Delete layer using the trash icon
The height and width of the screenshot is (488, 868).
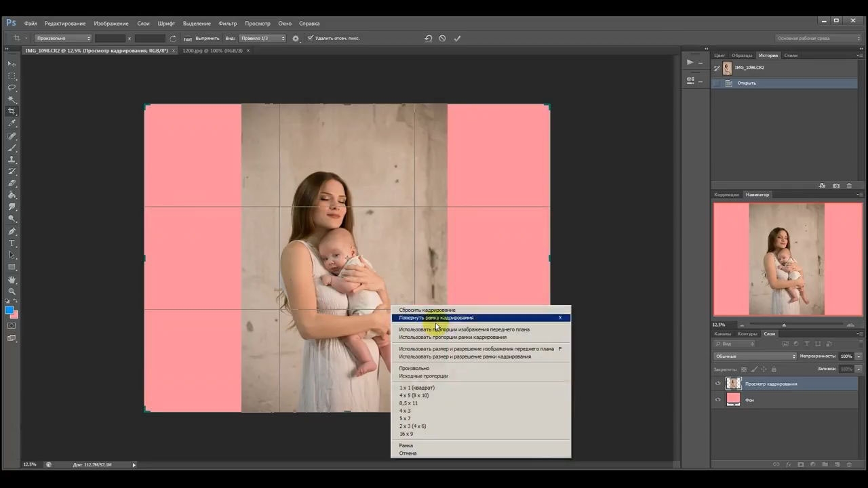[849, 465]
